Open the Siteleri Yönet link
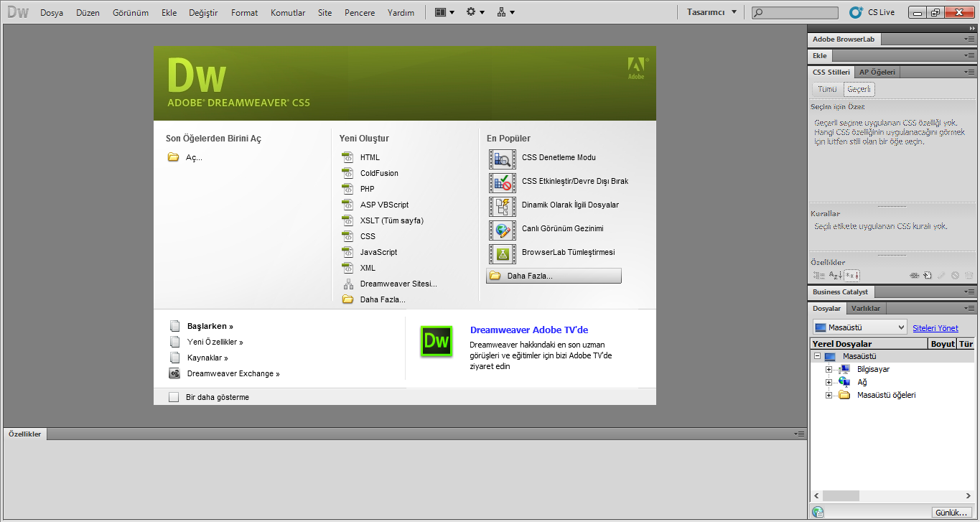Image resolution: width=980 pixels, height=522 pixels. pos(935,328)
